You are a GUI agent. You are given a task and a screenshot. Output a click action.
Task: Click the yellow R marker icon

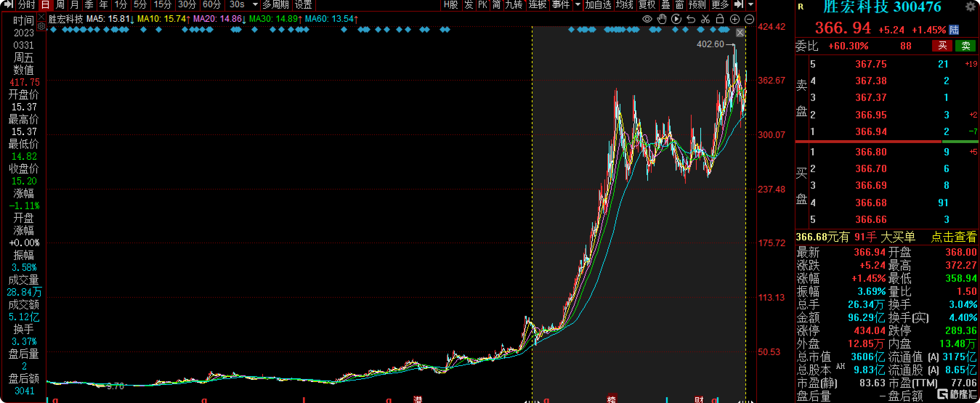tap(801, 7)
